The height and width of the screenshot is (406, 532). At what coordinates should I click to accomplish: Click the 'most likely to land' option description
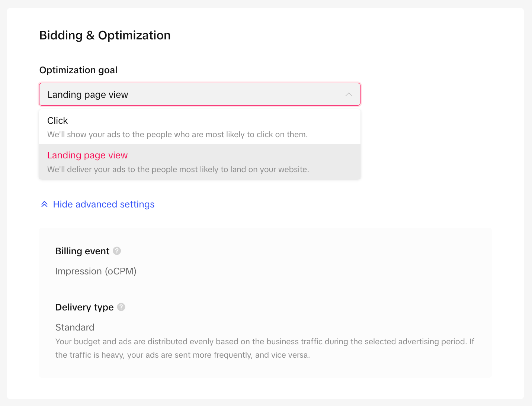coord(178,170)
